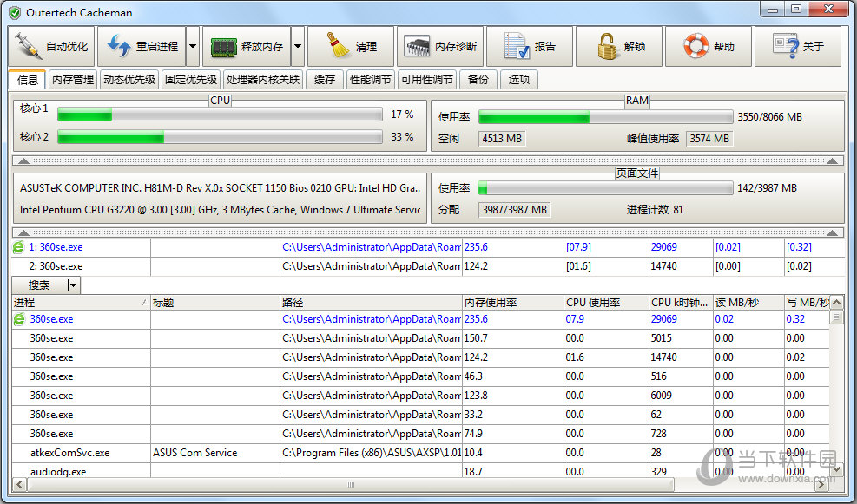Open the 备份 tab
857x504 pixels.
pos(478,80)
